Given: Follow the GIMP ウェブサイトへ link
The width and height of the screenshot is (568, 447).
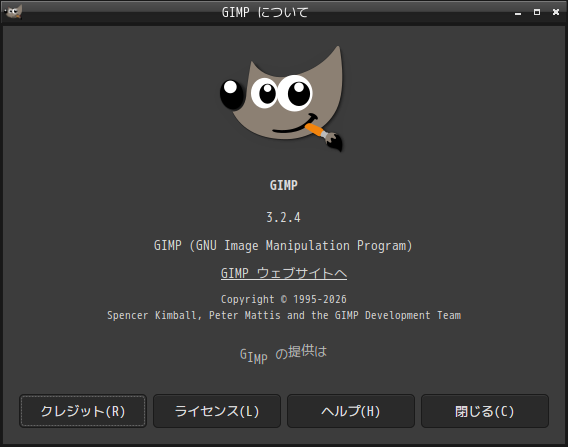Looking at the screenshot, I should coord(284,273).
